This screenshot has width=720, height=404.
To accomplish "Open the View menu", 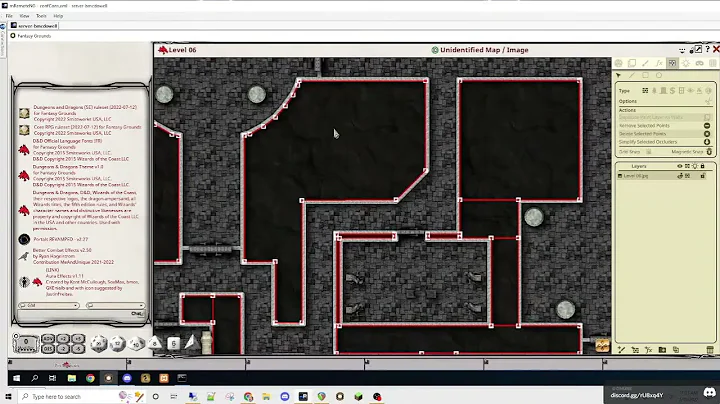I will click(x=24, y=16).
